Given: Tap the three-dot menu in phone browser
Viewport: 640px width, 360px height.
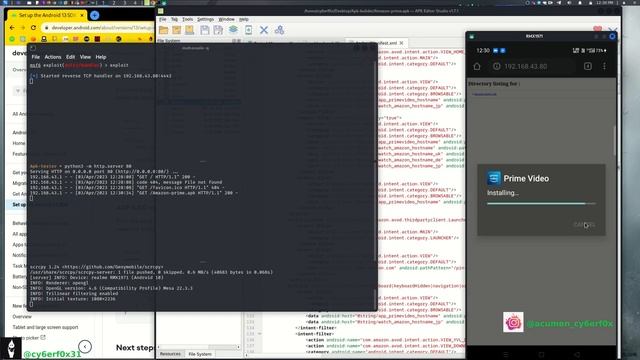Looking at the screenshot, I should [x=604, y=66].
